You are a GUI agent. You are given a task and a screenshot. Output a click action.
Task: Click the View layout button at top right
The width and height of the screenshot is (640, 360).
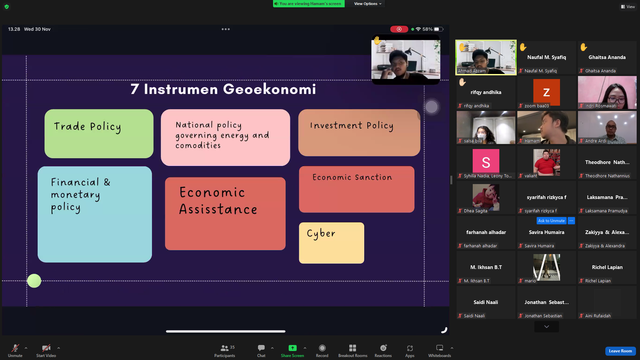click(628, 7)
